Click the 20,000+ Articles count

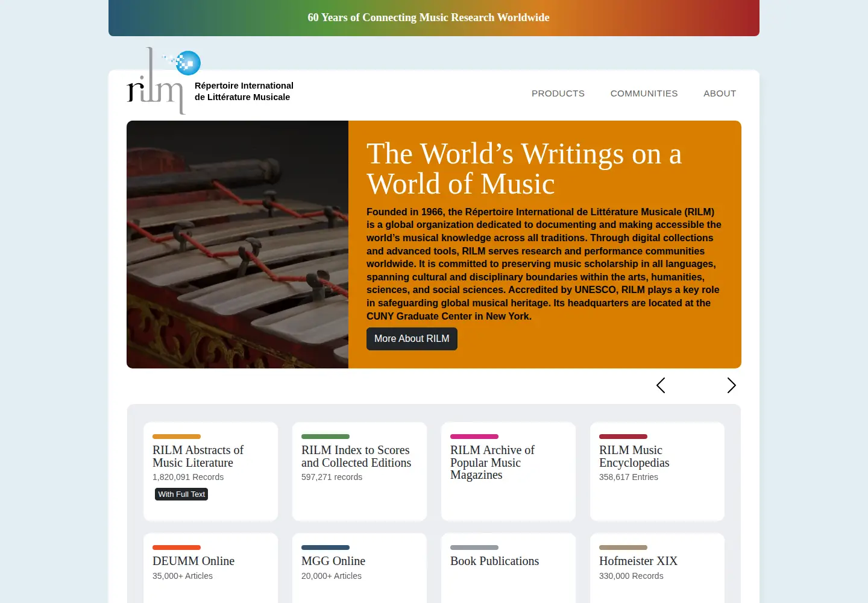click(332, 576)
